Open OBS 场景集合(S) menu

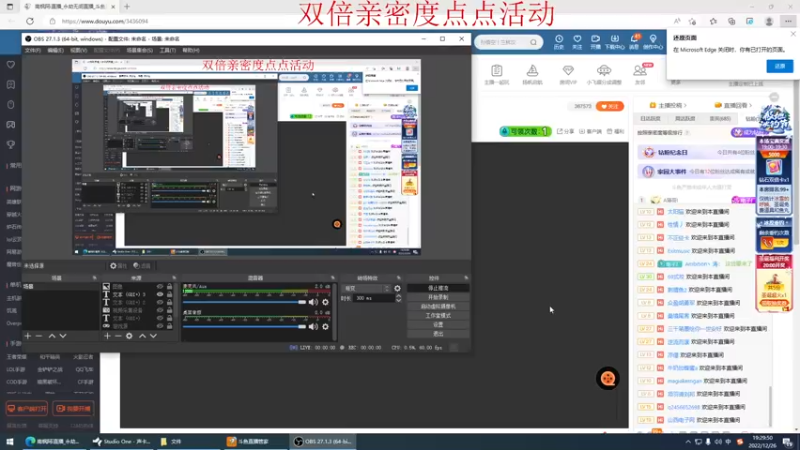pyautogui.click(x=139, y=51)
